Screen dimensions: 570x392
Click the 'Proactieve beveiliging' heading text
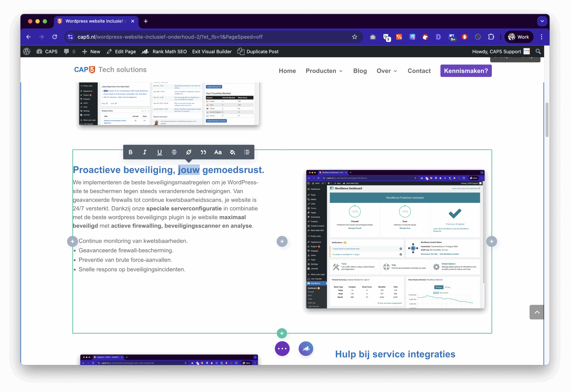tap(168, 170)
